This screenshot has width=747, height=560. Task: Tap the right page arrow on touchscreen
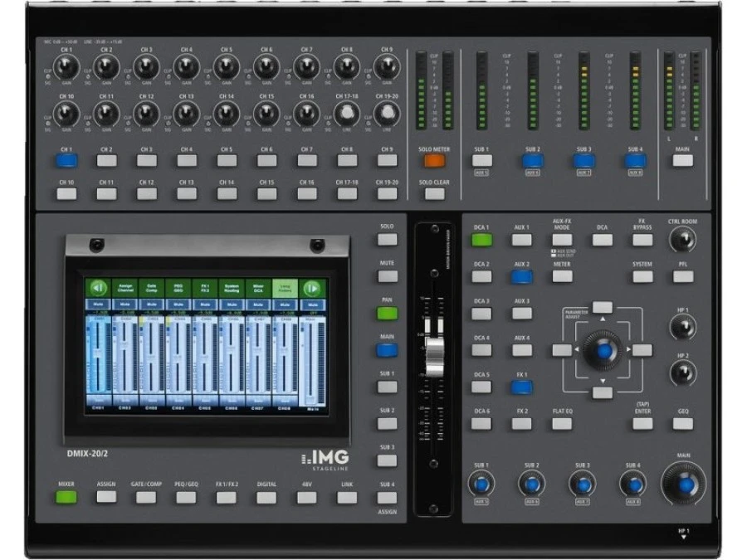click(313, 289)
